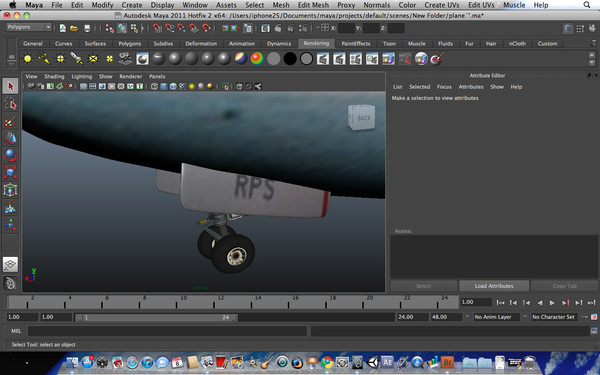Click the play backwards button
This screenshot has width=600, height=375.
tap(540, 303)
